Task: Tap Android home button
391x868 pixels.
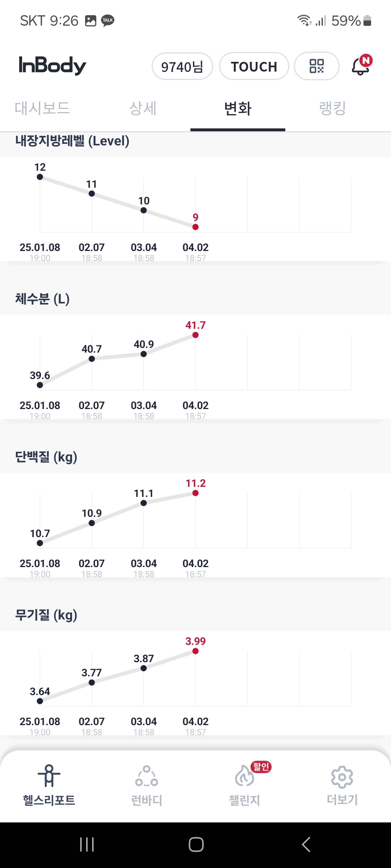Action: [196, 844]
